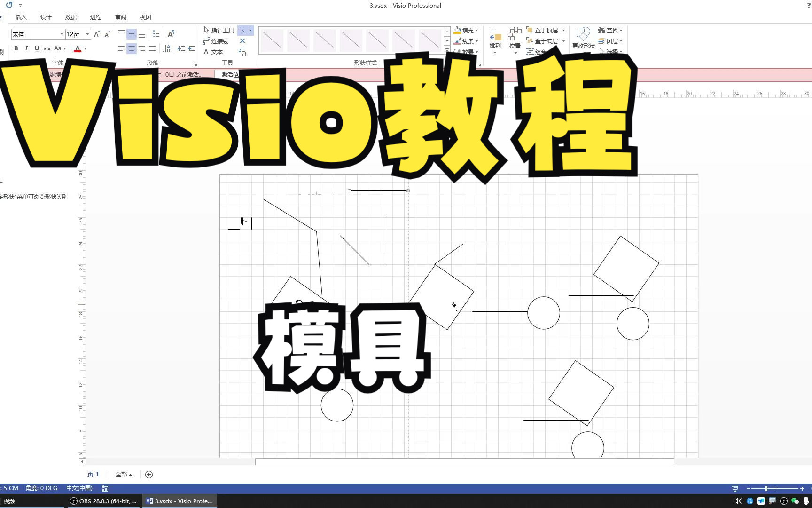Viewport: 812px width, 508px height.
Task: Click the undo/repeat icon in title bar
Action: tap(9, 5)
